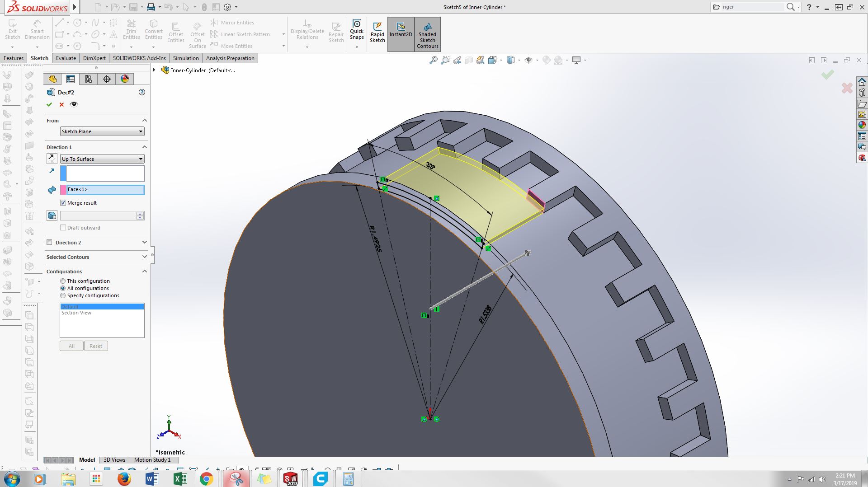Select Smart Dimension tool
Image resolution: width=868 pixels, height=487 pixels.
37,29
